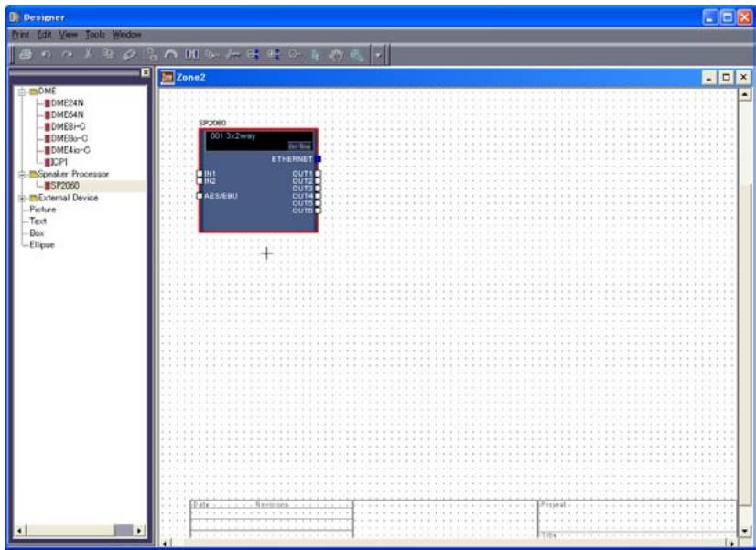The height and width of the screenshot is (550, 756).
Task: Expand the External Device folder
Action: pos(22,198)
